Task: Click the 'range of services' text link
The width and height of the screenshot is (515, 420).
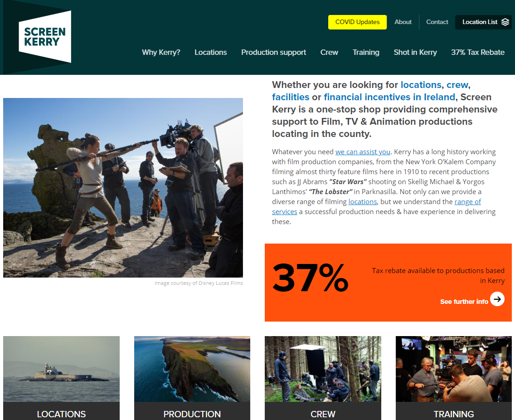Action: click(468, 202)
